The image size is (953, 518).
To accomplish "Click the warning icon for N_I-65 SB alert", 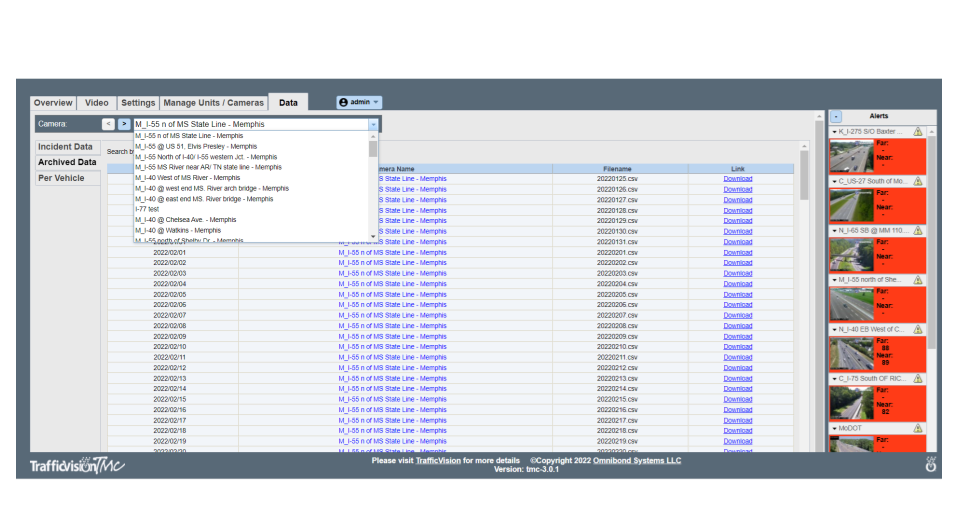I will pyautogui.click(x=918, y=230).
